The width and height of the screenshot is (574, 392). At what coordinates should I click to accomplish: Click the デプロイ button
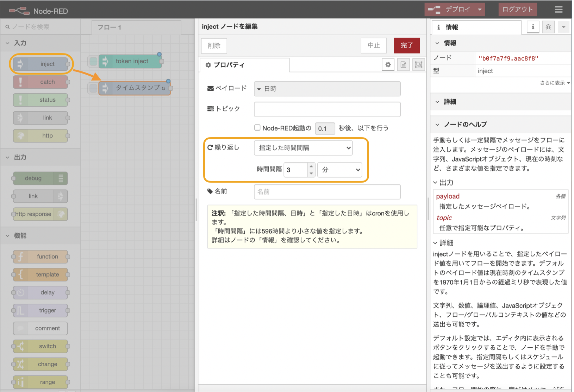tap(450, 10)
